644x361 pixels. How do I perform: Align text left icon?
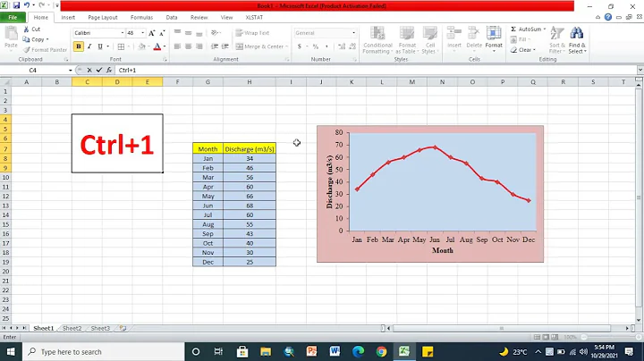pyautogui.click(x=177, y=46)
